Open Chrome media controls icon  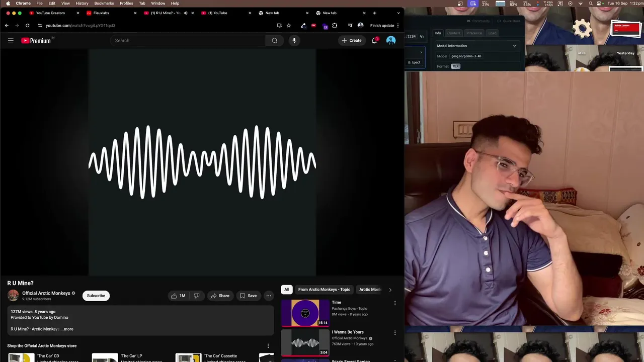point(350,25)
